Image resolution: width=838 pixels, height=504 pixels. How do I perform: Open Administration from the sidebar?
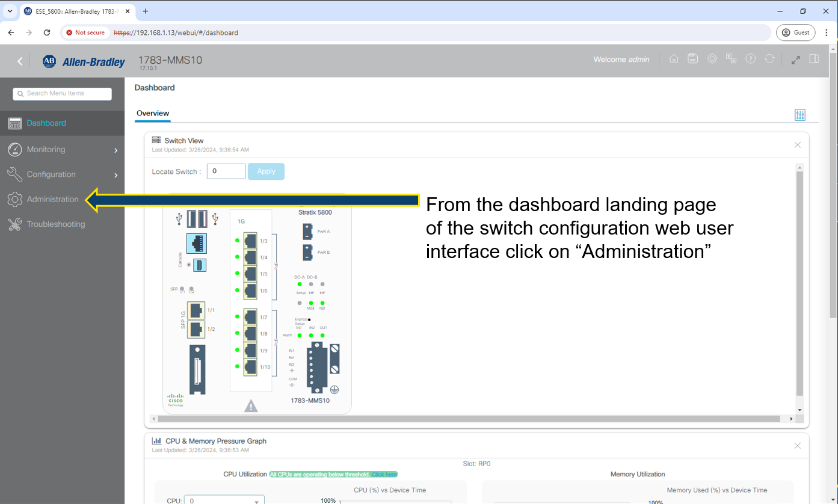point(52,199)
